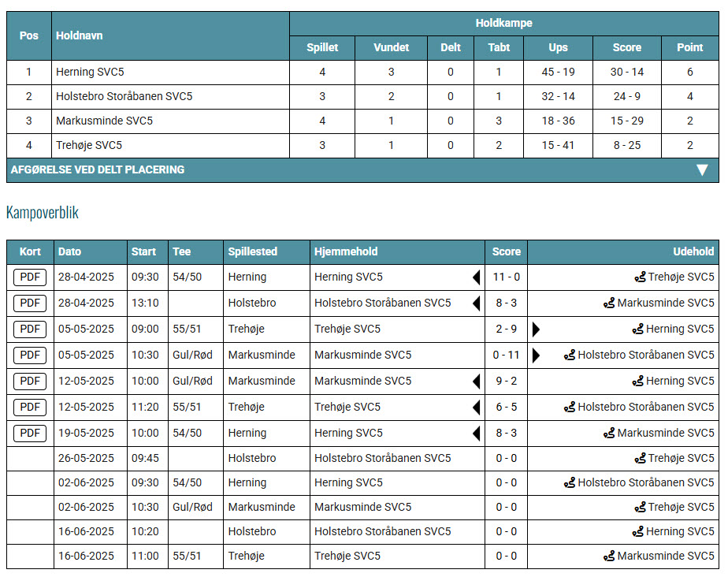This screenshot has width=728, height=577.
Task: Open the PDF scorecard for the 12-05-2025 10:00 match
Action: [30, 382]
